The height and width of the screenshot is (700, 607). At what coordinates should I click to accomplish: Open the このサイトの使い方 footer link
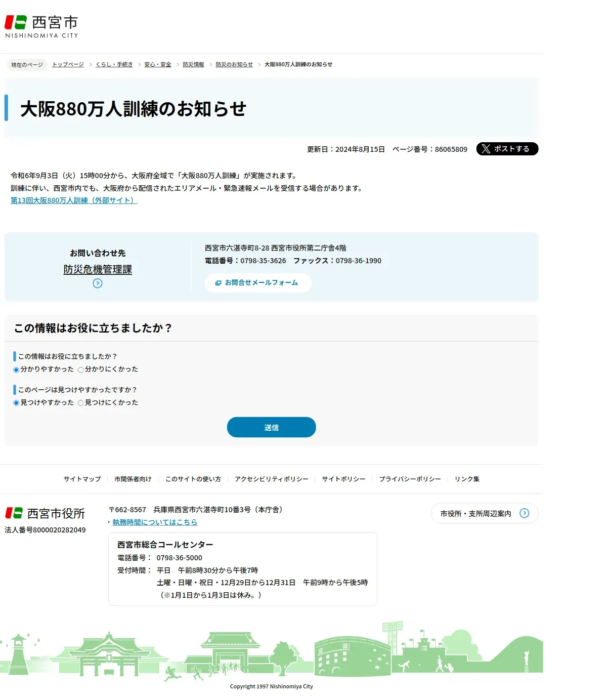(193, 479)
